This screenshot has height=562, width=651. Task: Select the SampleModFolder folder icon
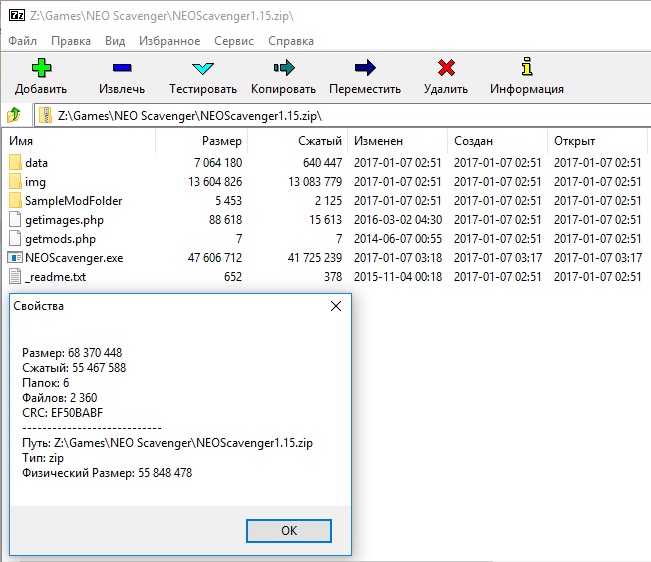[x=15, y=200]
